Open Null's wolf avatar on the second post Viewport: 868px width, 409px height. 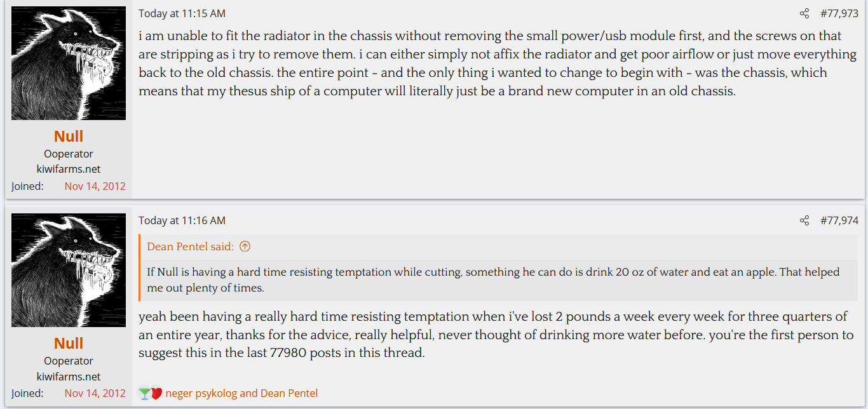tap(69, 271)
